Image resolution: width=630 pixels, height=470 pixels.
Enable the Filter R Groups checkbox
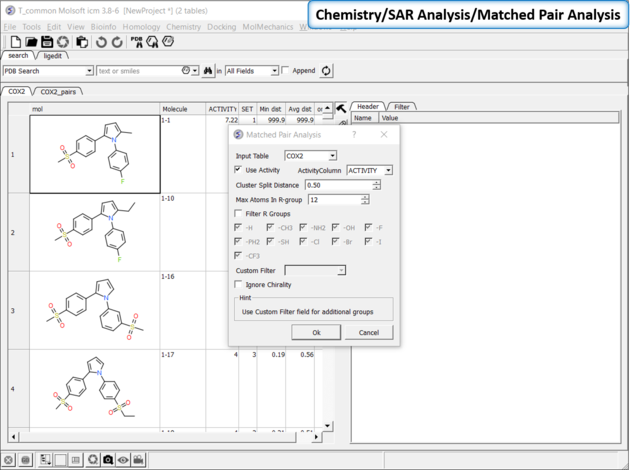[x=238, y=213]
